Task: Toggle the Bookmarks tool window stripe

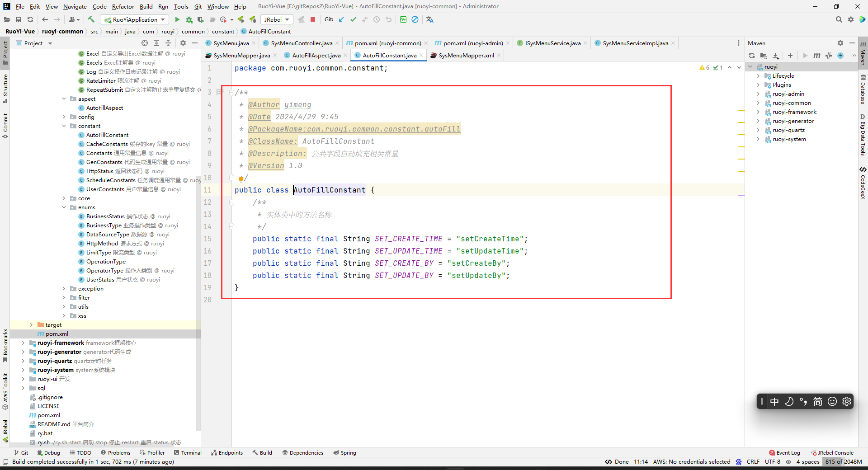Action: pos(5,345)
